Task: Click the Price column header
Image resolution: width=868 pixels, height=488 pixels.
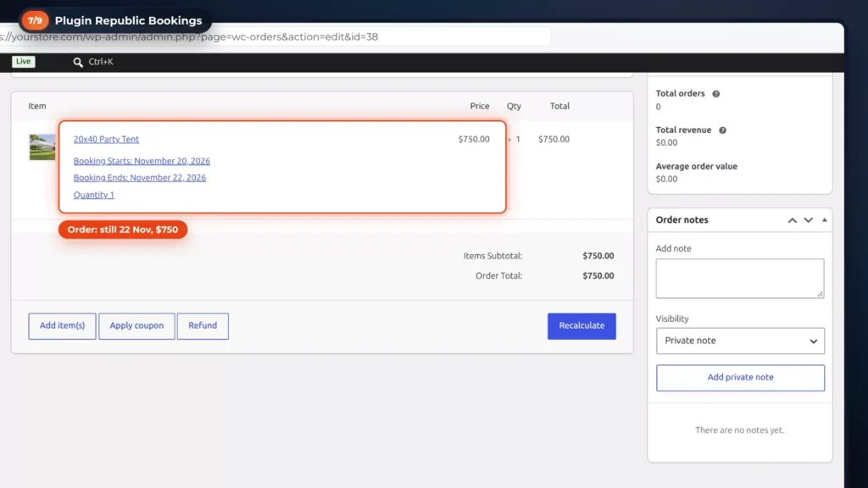Action: tap(480, 106)
